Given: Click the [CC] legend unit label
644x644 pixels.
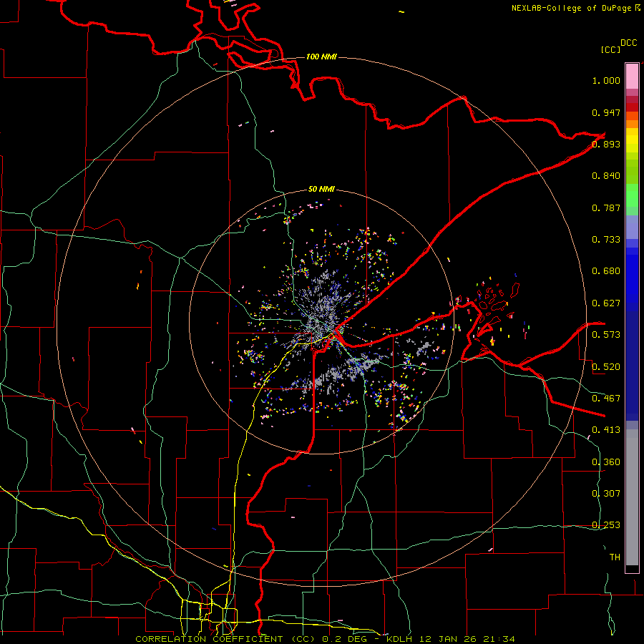Looking at the screenshot, I should click(610, 49).
